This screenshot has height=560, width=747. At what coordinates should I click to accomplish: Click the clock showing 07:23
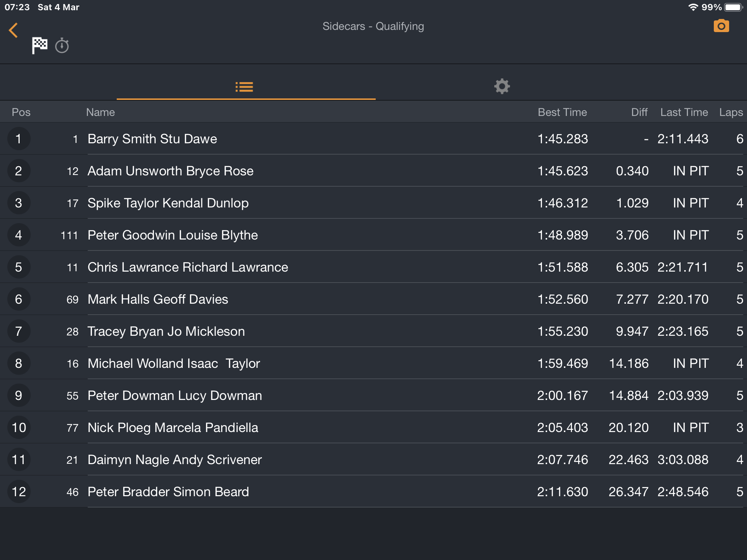[x=17, y=7]
